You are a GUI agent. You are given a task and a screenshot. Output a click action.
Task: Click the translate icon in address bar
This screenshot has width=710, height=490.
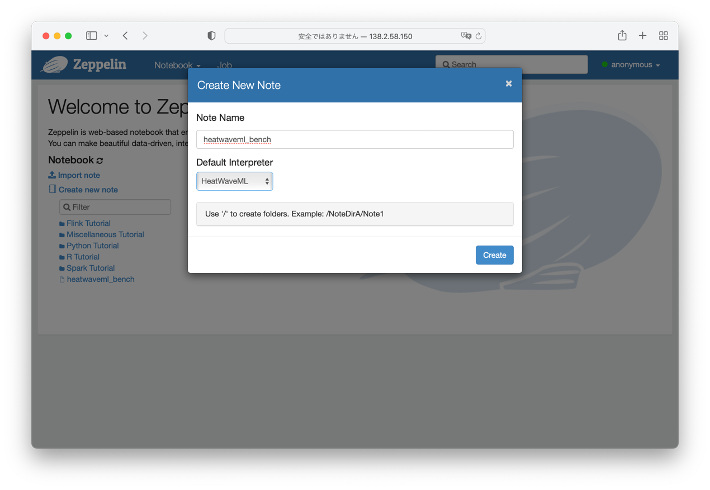(x=466, y=36)
